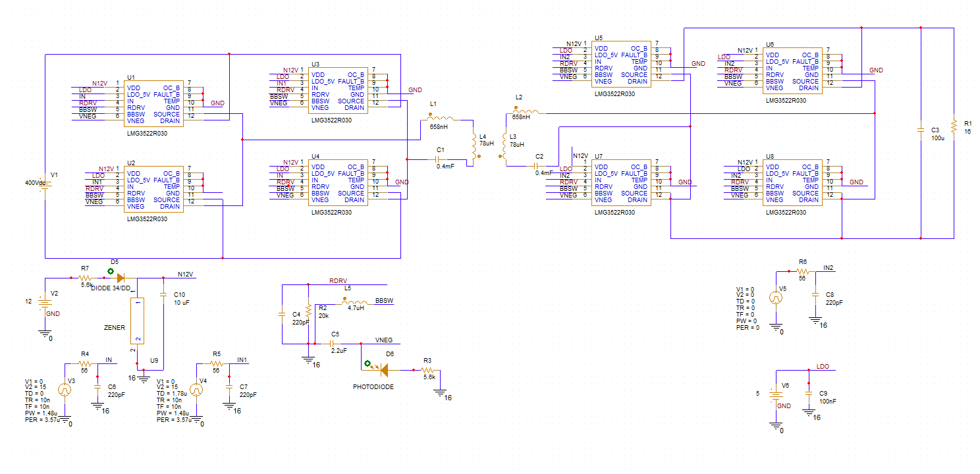Click resistor R1 symbol at right edge
Viewport: 980px width, 474px height.
tap(953, 126)
